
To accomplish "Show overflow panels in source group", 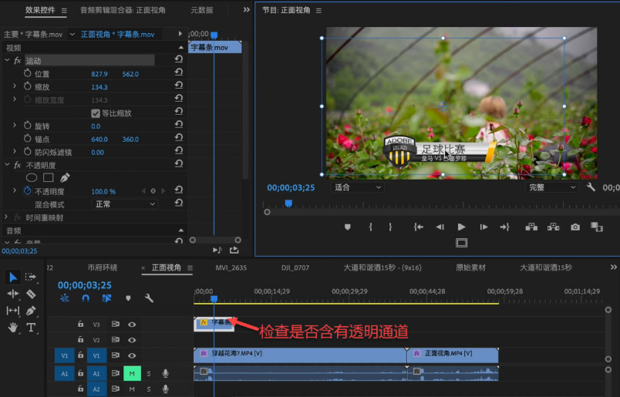I will (x=246, y=9).
